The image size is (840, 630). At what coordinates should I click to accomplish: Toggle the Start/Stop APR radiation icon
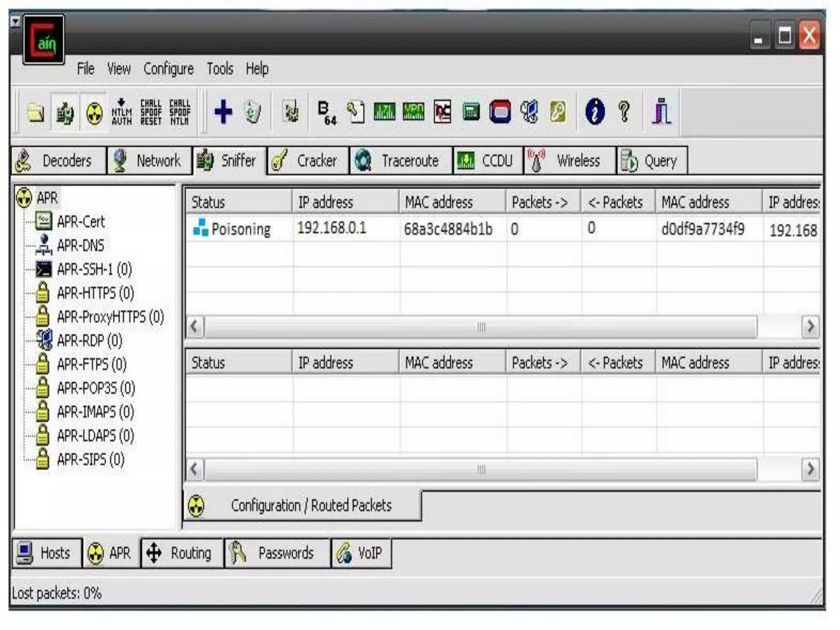click(x=94, y=112)
